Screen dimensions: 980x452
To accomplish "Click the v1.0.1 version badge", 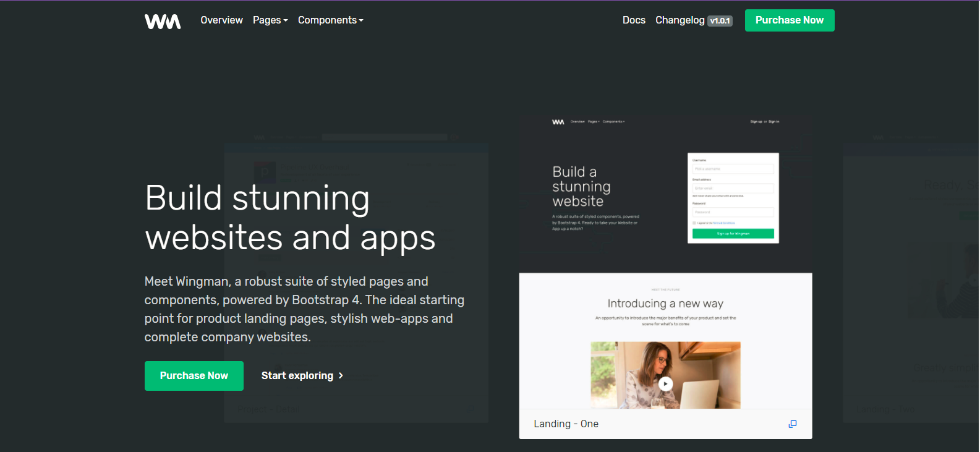I will pyautogui.click(x=720, y=21).
